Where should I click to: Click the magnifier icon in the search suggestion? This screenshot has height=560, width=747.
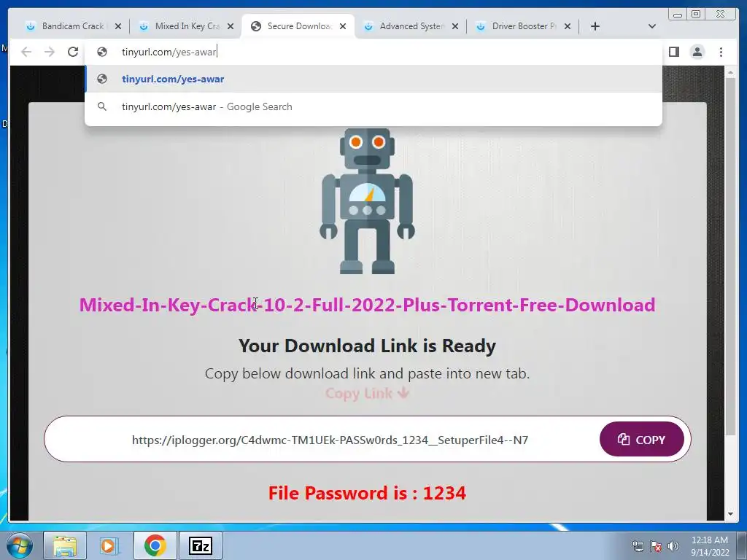point(102,106)
